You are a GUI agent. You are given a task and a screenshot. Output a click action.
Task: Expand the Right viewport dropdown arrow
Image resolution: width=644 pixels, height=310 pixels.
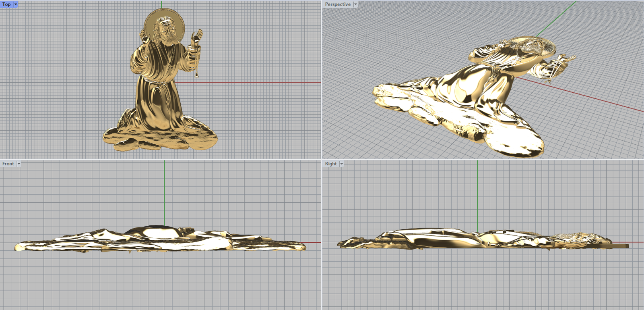pyautogui.click(x=341, y=164)
